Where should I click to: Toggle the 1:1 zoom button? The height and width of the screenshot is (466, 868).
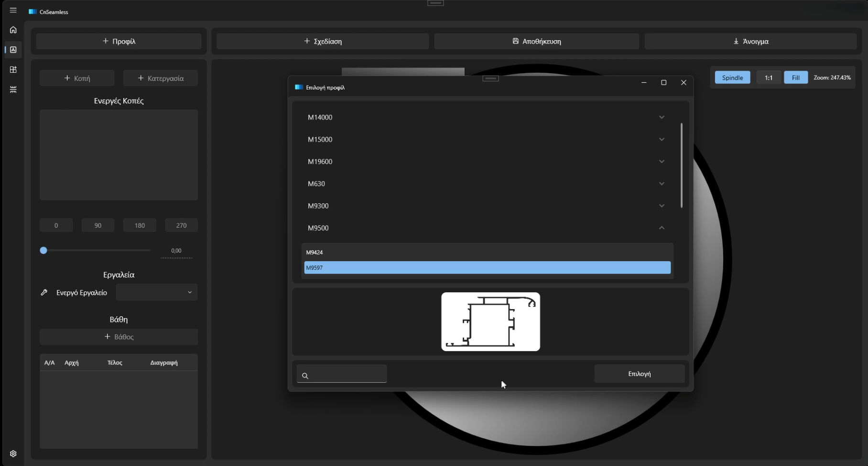[x=769, y=78]
